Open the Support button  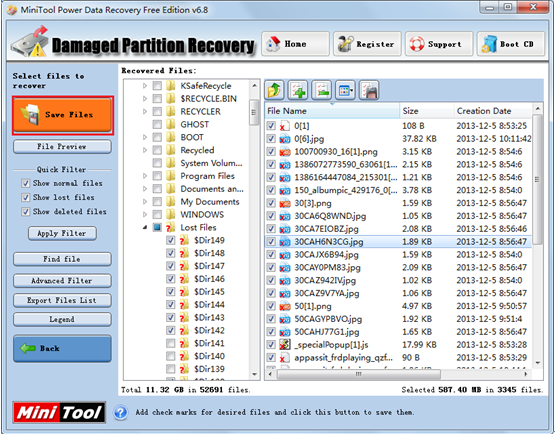click(439, 44)
